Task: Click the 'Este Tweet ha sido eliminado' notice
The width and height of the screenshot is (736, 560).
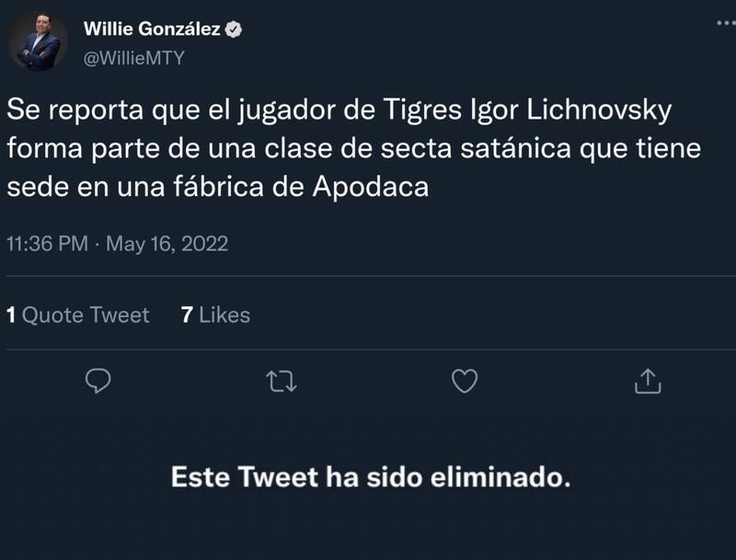Action: click(x=374, y=478)
